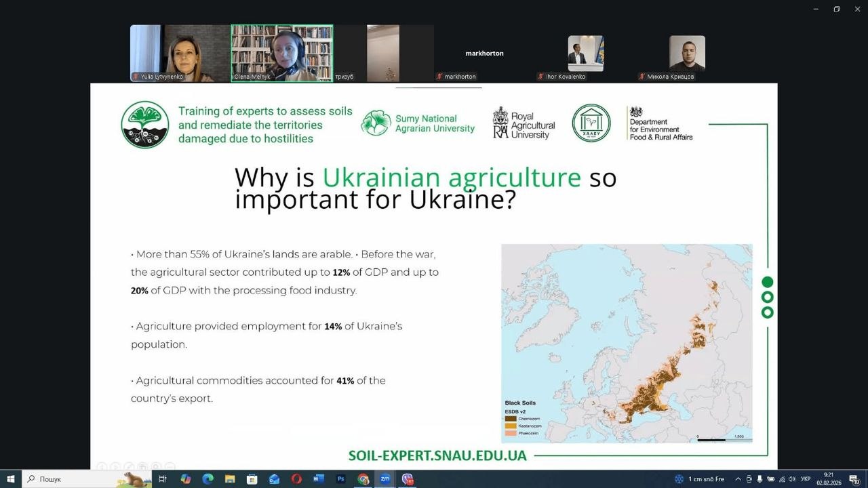Open the Zoom app in taskbar
The width and height of the screenshot is (868, 488).
384,479
